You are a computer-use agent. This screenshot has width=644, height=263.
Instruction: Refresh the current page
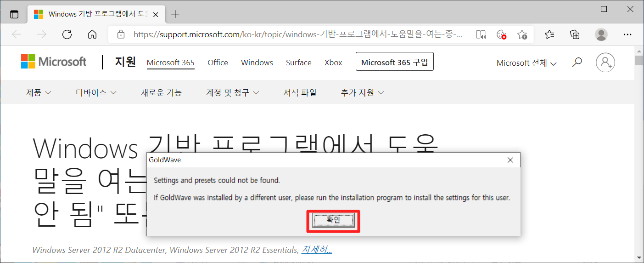point(67,34)
